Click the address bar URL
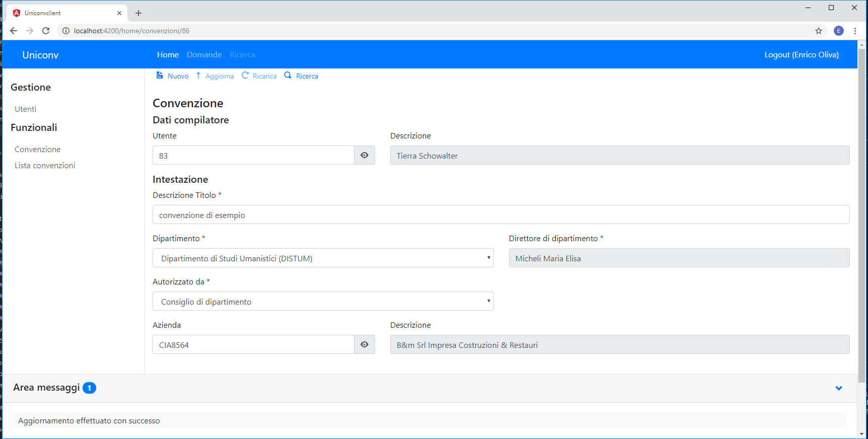The height and width of the screenshot is (439, 868). coord(132,31)
